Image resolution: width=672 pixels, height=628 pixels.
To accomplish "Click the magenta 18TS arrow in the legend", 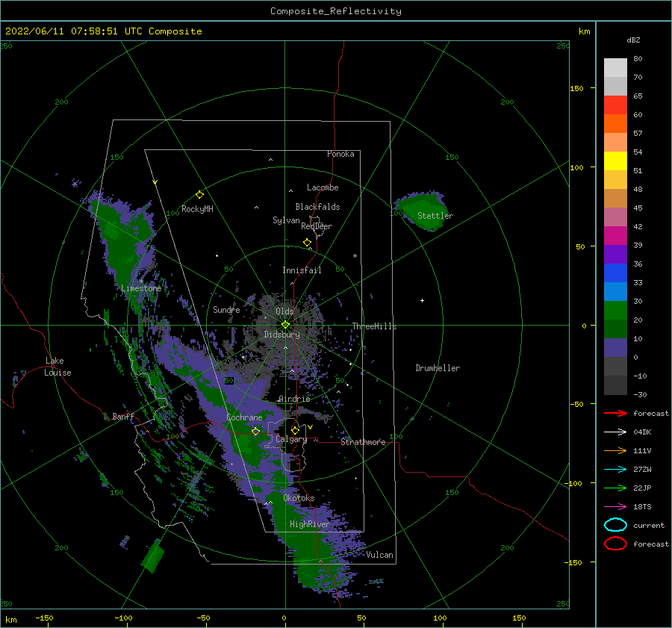I will point(615,507).
